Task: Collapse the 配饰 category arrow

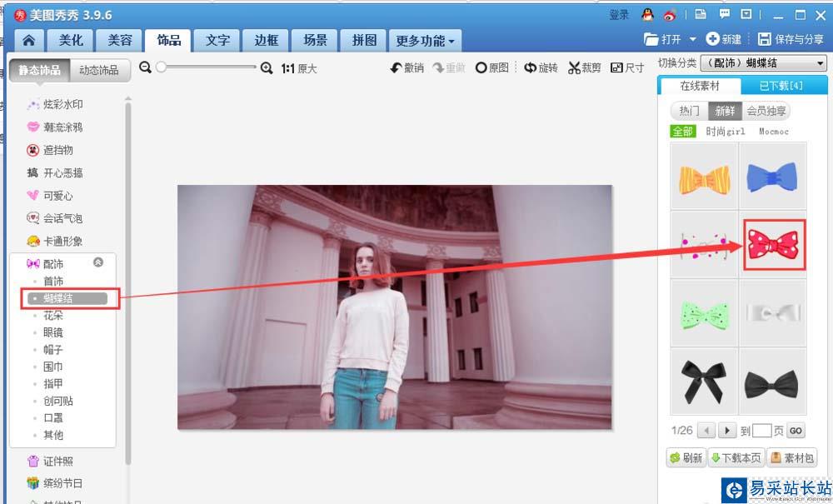Action: tap(98, 262)
